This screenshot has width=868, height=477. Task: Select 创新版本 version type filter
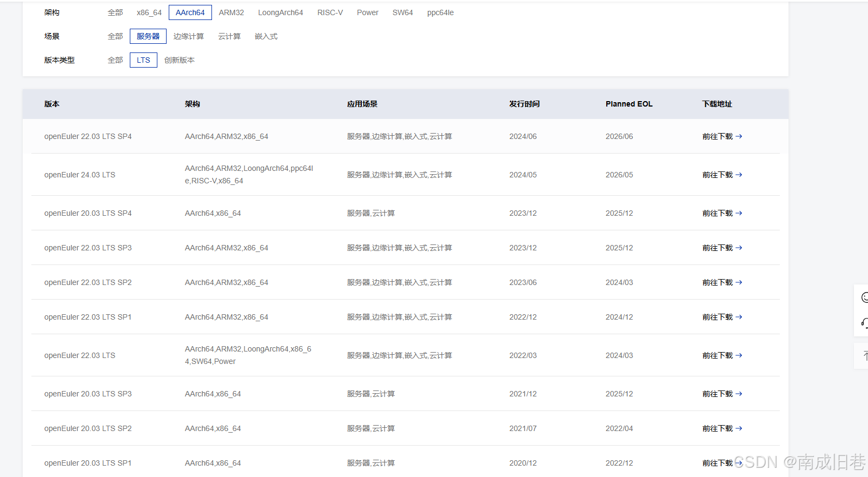pos(180,60)
